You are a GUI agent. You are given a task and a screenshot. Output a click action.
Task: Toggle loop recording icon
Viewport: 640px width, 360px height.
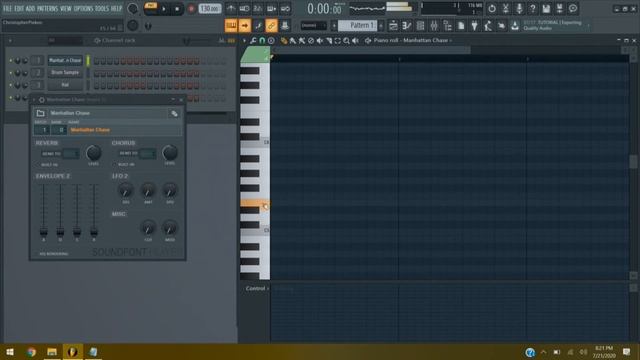[x=285, y=9]
